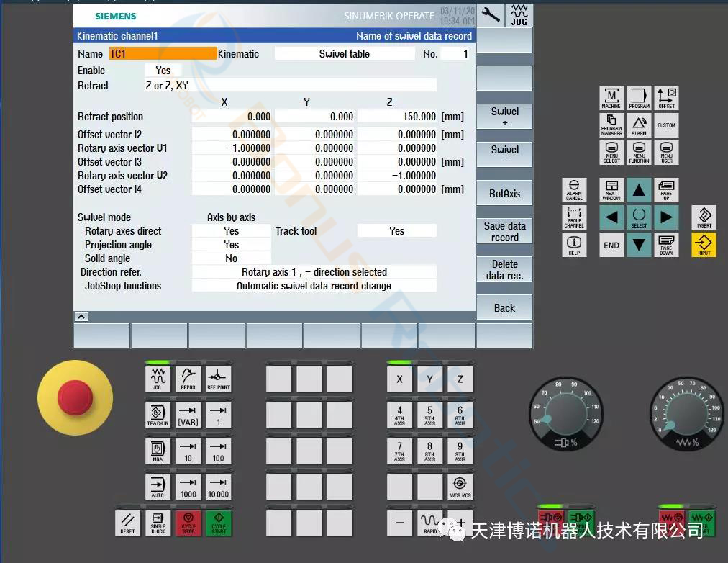The image size is (728, 563).
Task: Open the Kinematic type Swivel table selector
Action: point(345,54)
